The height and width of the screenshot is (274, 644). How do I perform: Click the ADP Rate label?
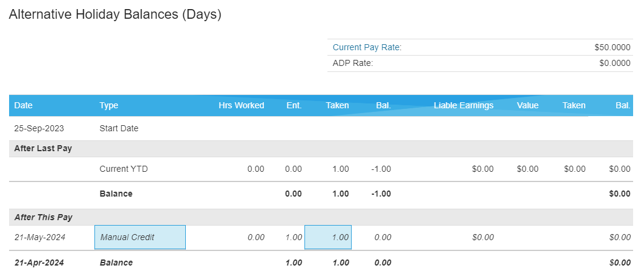353,64
